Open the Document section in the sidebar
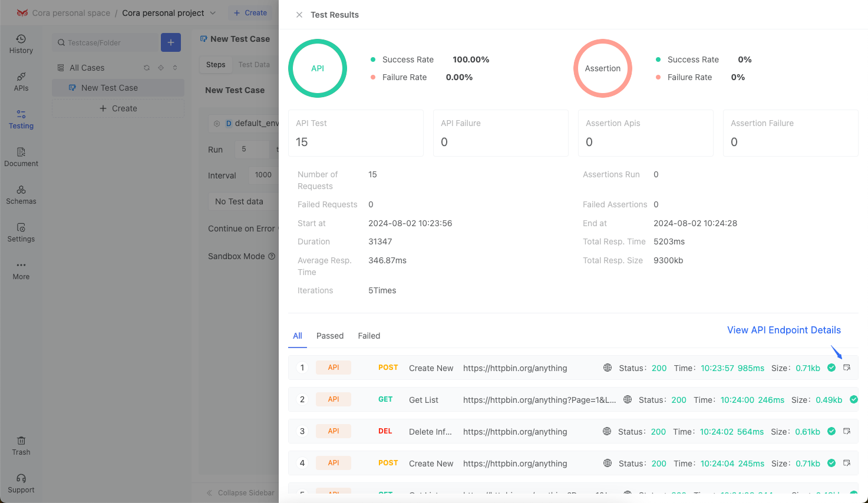Image resolution: width=868 pixels, height=503 pixels. pyautogui.click(x=21, y=157)
